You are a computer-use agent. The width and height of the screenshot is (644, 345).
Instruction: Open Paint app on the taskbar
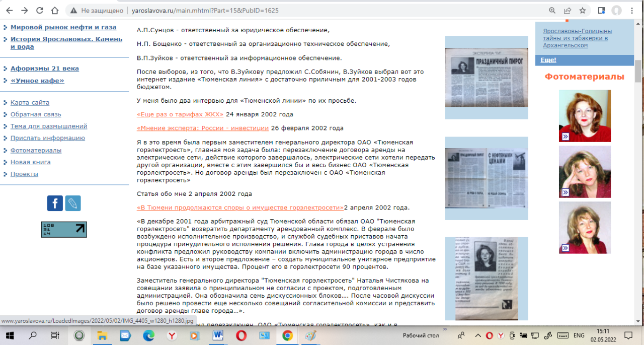coord(310,335)
